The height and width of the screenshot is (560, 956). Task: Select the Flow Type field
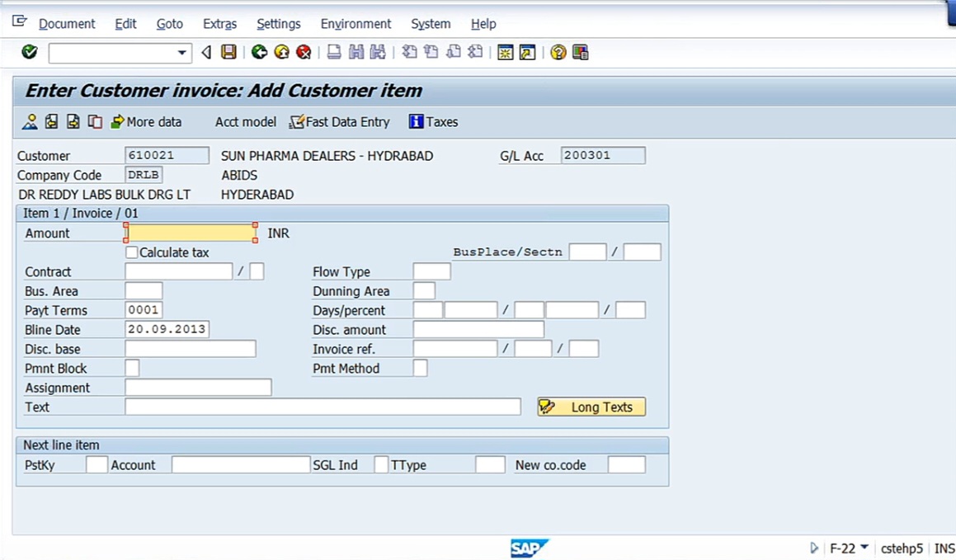(431, 271)
